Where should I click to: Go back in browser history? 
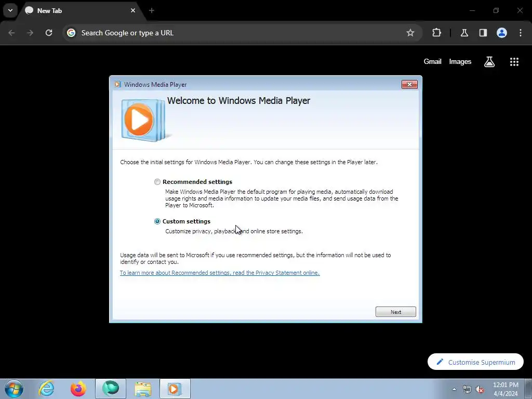click(x=11, y=33)
